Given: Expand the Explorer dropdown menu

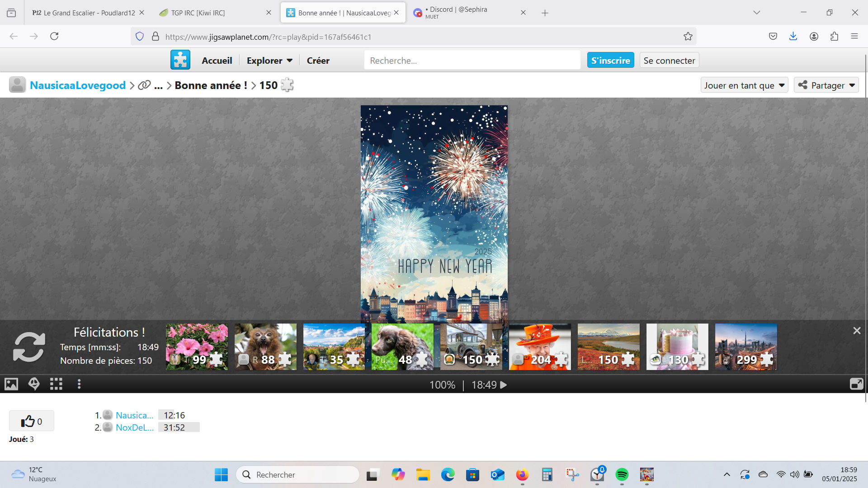Looking at the screenshot, I should 269,61.
